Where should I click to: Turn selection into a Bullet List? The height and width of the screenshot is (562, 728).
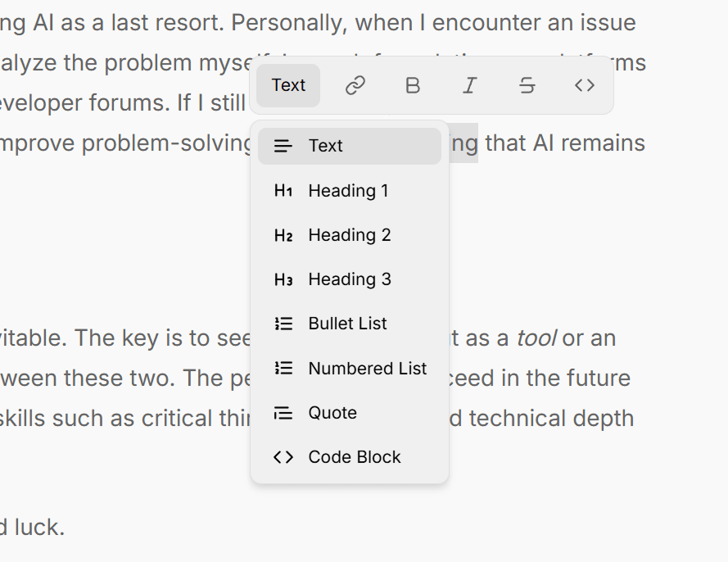pos(347,324)
